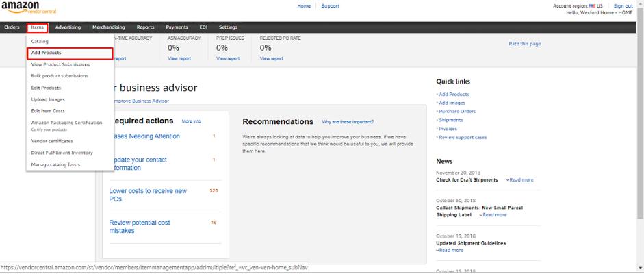The width and height of the screenshot is (644, 274).
Task: Open Catalog in the Items menu
Action: pyautogui.click(x=40, y=41)
